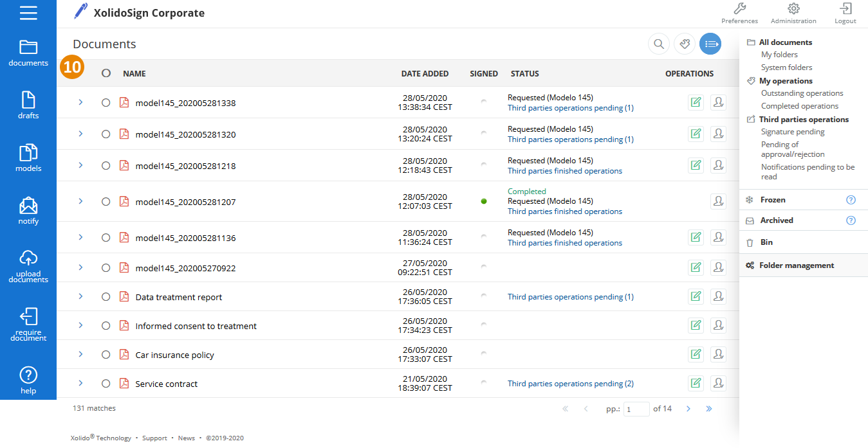
Task: Select radio for Car insurance policy
Action: (106, 355)
